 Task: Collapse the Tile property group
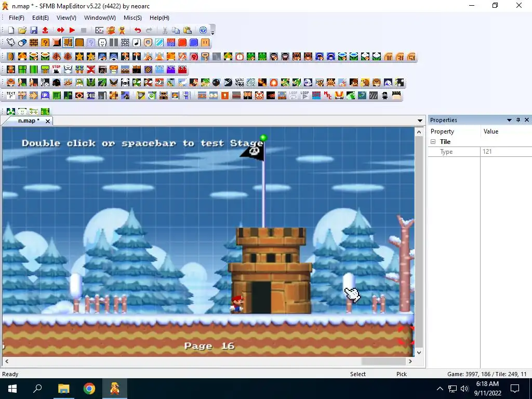433,142
